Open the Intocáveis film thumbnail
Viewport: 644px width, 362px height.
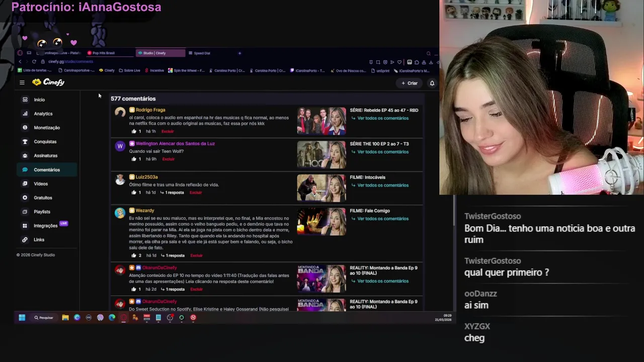point(321,188)
